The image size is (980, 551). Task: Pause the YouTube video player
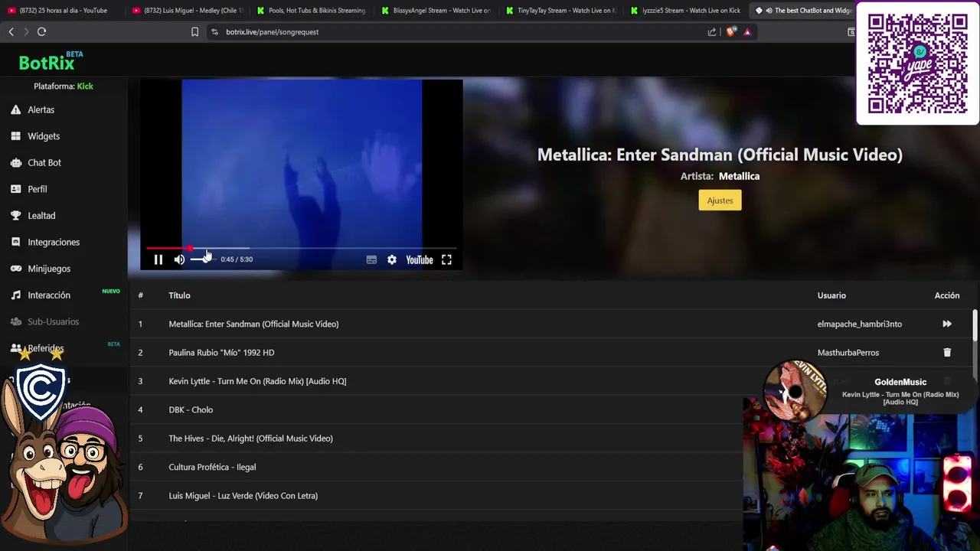coord(158,259)
